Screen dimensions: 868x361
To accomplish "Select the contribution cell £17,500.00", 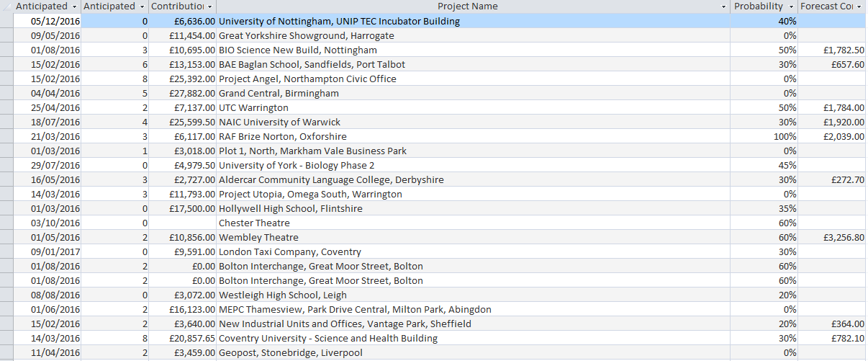I will (x=184, y=208).
